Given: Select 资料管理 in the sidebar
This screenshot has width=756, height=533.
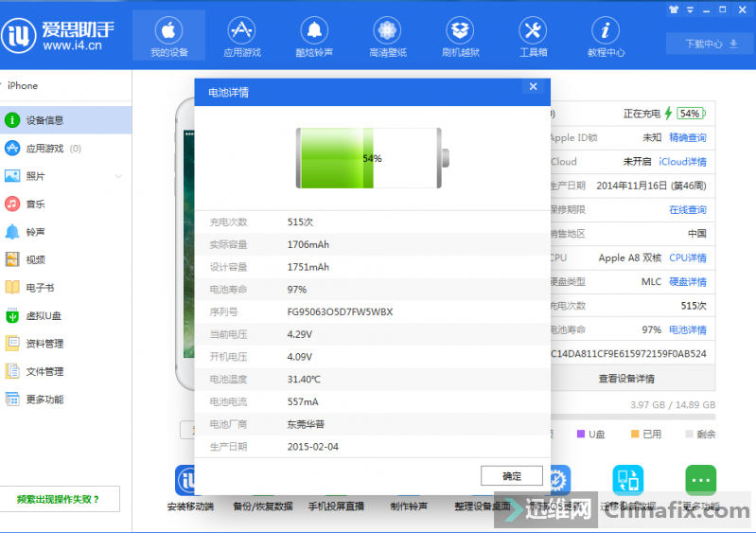Looking at the screenshot, I should click(65, 344).
